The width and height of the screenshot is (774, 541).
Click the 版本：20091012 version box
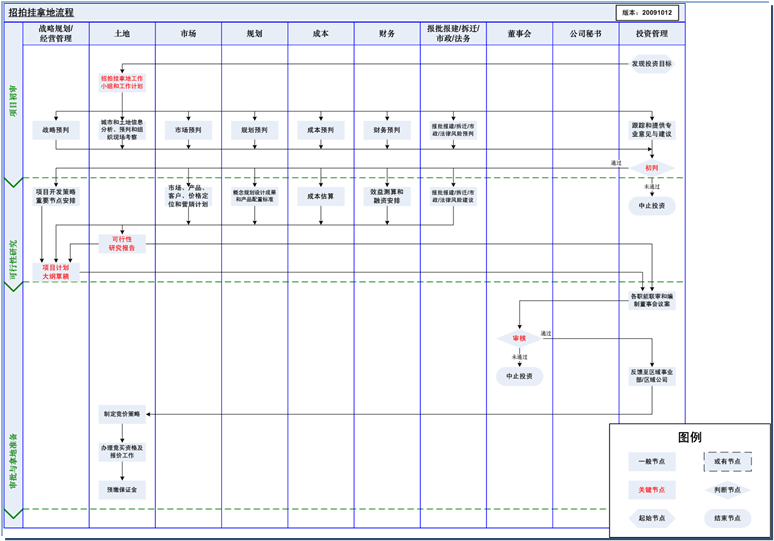[646, 12]
